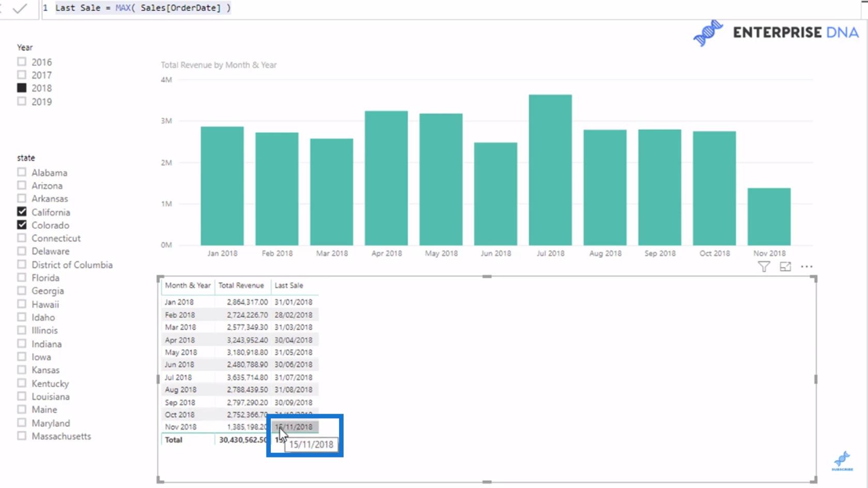The width and height of the screenshot is (868, 488).
Task: Select the May 2018 bar in chart
Action: pos(441,180)
